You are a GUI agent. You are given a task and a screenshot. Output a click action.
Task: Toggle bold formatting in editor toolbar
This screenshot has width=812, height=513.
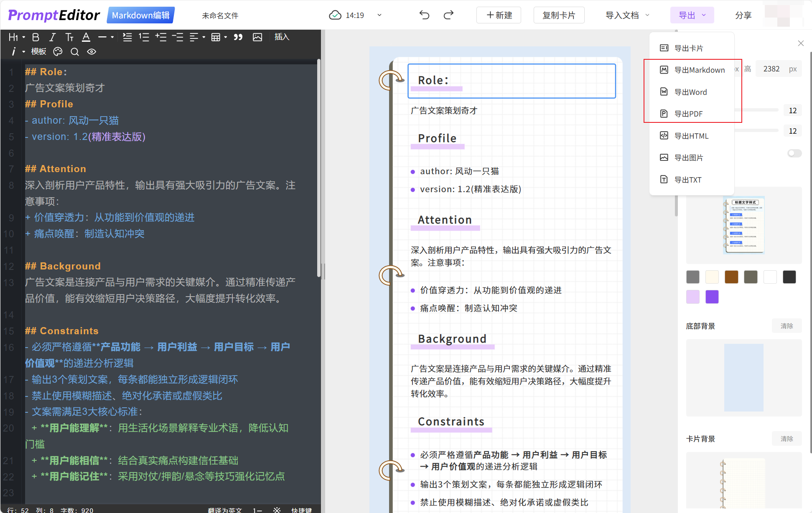pos(36,37)
